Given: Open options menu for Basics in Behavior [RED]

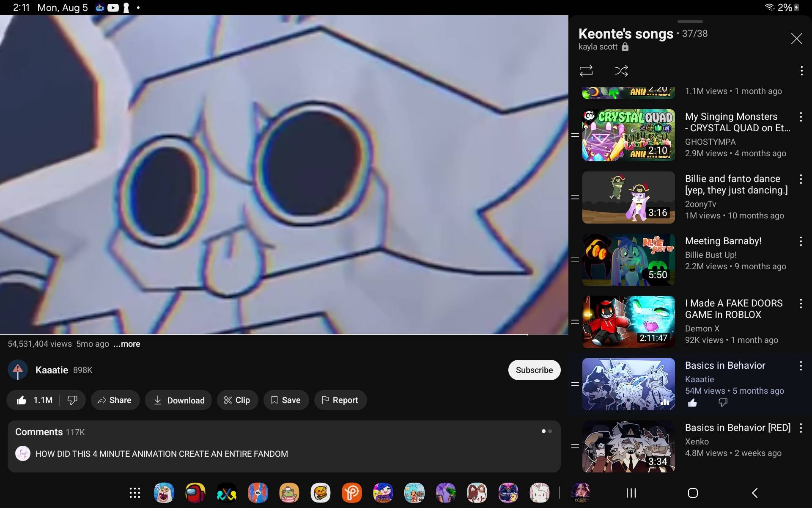Looking at the screenshot, I should [801, 428].
